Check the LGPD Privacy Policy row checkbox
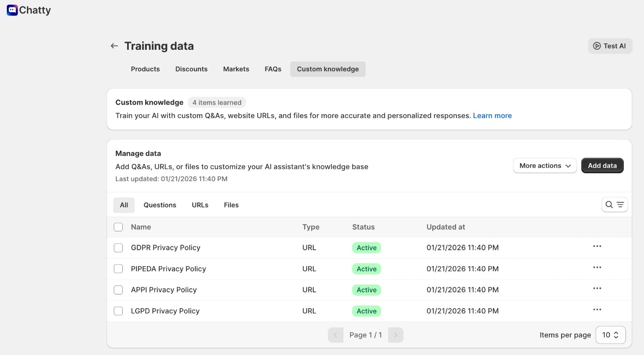 coord(118,311)
